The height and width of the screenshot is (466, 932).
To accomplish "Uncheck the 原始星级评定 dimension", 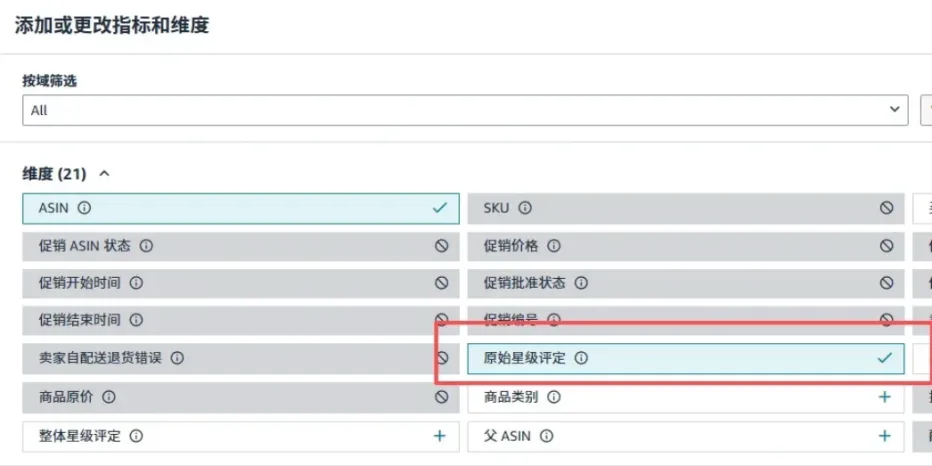I will pos(885,358).
